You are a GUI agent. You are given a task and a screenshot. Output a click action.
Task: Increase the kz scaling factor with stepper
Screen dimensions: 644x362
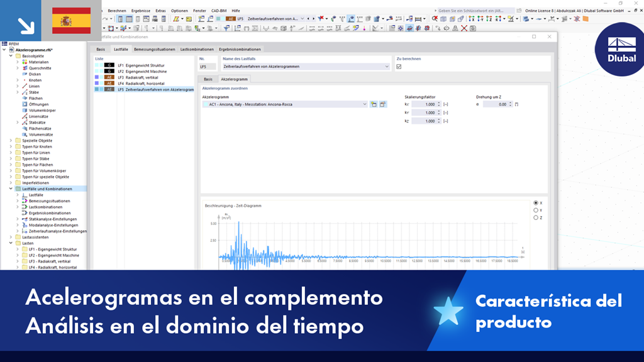coord(439,119)
